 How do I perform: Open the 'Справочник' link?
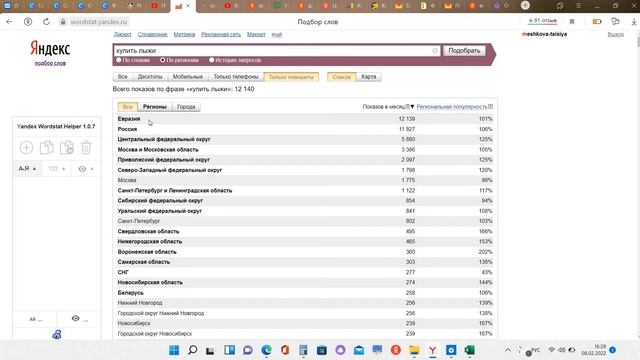tap(152, 34)
